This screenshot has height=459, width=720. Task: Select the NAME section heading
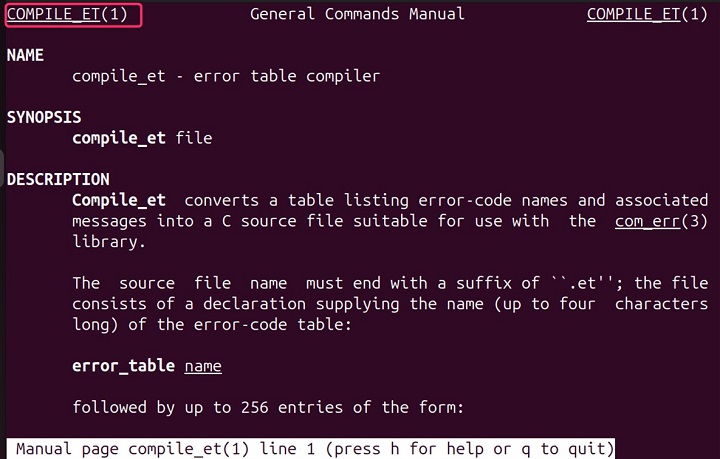point(25,55)
